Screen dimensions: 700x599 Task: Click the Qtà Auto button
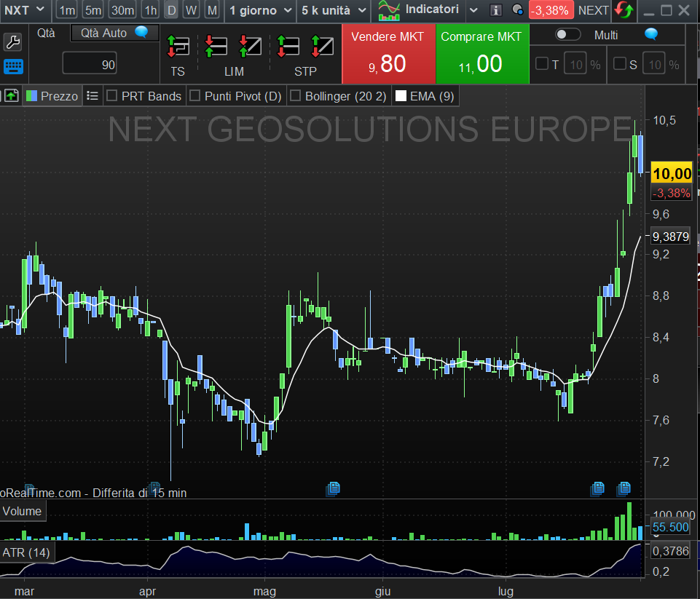coord(114,33)
